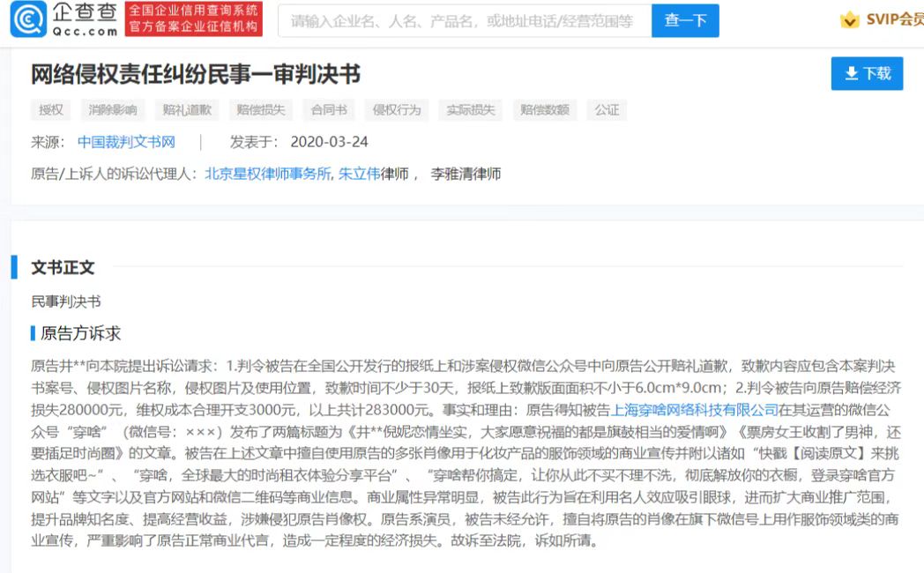Select the 赔偿数额 tag
924x573 pixels.
coord(545,109)
